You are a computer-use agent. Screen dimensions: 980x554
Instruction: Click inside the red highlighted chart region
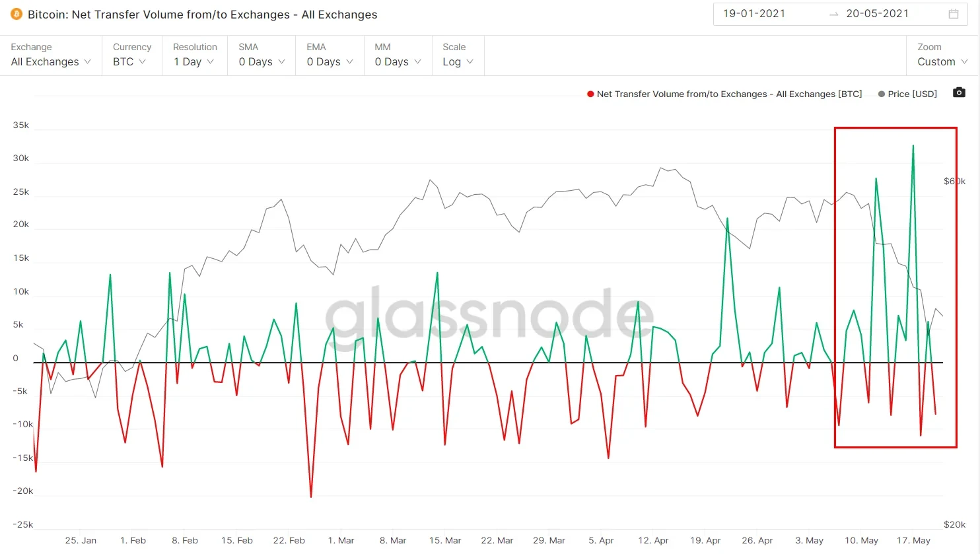pos(895,284)
